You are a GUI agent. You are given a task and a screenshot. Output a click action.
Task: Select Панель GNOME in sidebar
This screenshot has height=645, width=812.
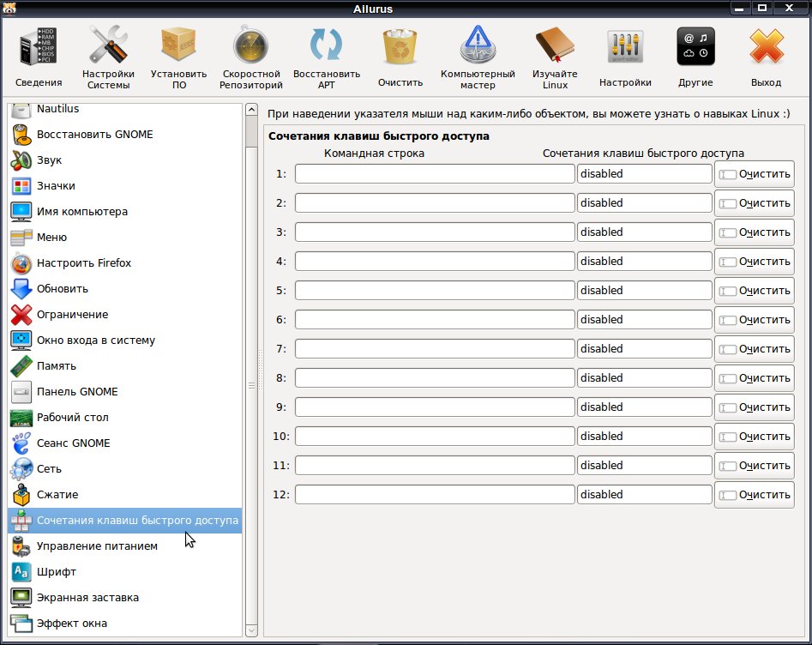coord(125,392)
